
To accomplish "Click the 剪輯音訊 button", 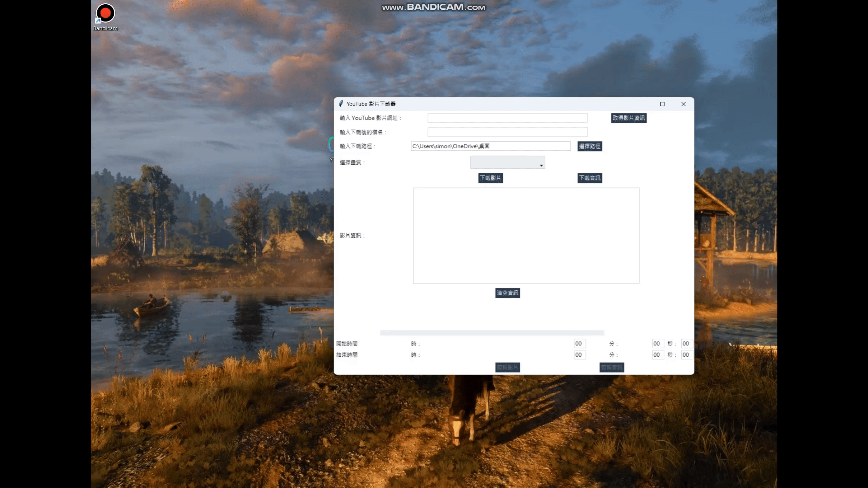I will (x=611, y=367).
